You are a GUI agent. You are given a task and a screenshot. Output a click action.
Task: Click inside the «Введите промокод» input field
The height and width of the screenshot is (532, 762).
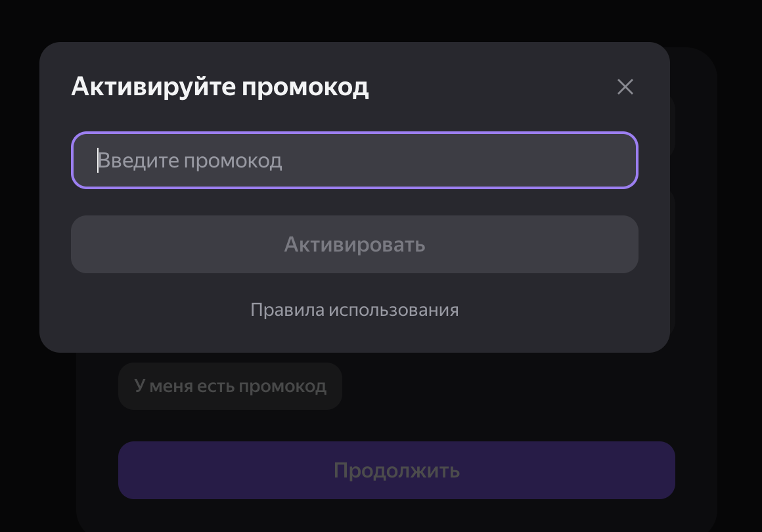click(355, 160)
